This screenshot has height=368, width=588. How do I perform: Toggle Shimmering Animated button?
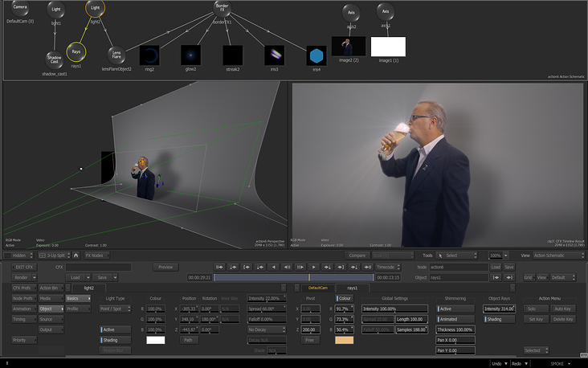point(455,319)
